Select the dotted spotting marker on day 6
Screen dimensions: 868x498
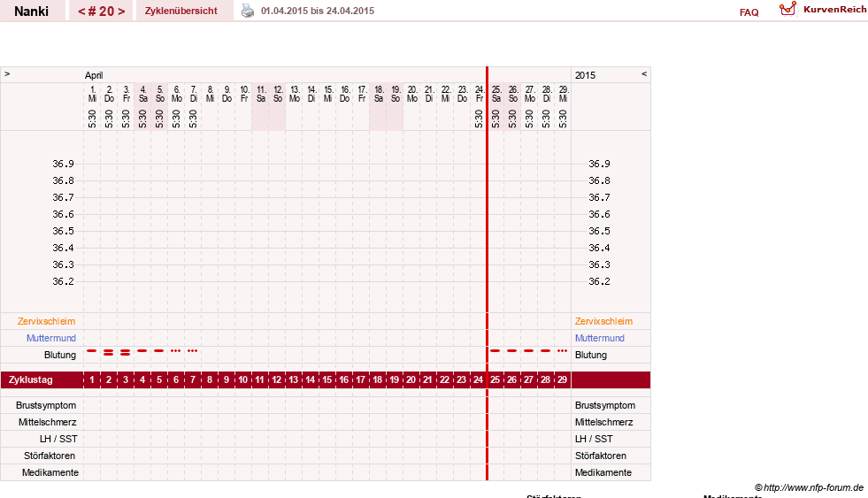(175, 350)
